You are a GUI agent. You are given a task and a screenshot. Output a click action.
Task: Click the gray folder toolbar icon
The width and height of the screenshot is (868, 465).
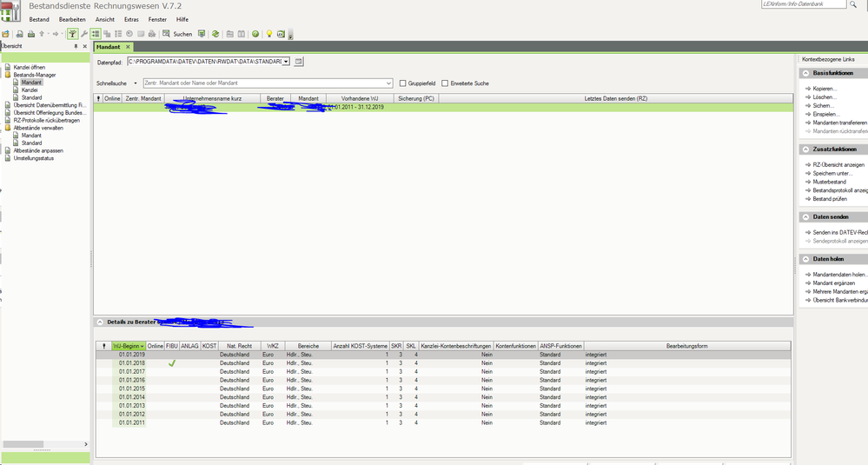click(x=229, y=34)
